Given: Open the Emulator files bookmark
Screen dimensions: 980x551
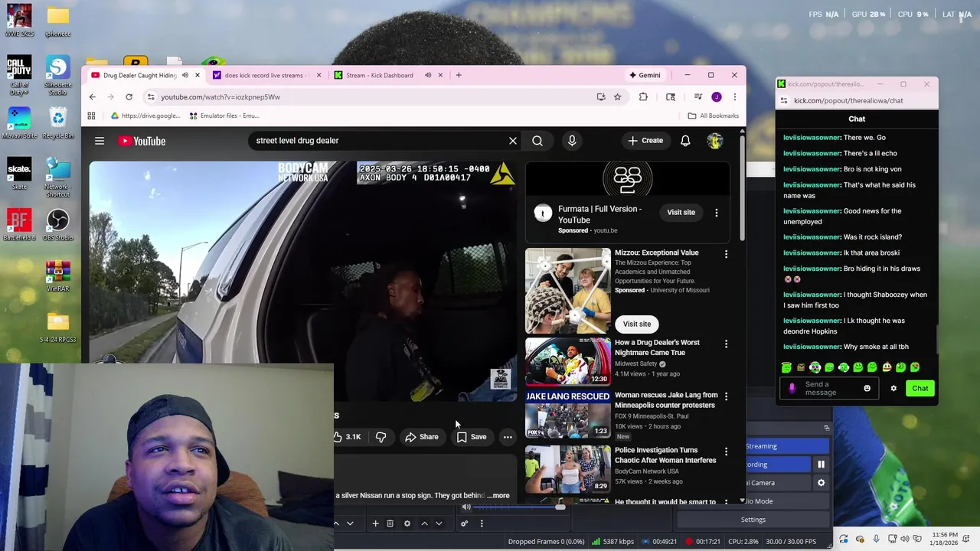Looking at the screenshot, I should point(224,116).
